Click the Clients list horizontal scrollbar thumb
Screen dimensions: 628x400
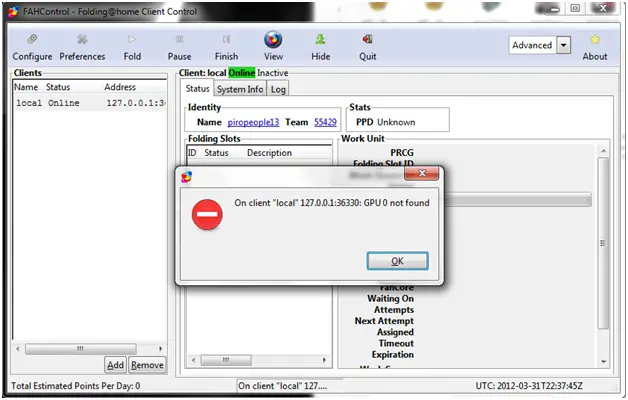point(81,349)
